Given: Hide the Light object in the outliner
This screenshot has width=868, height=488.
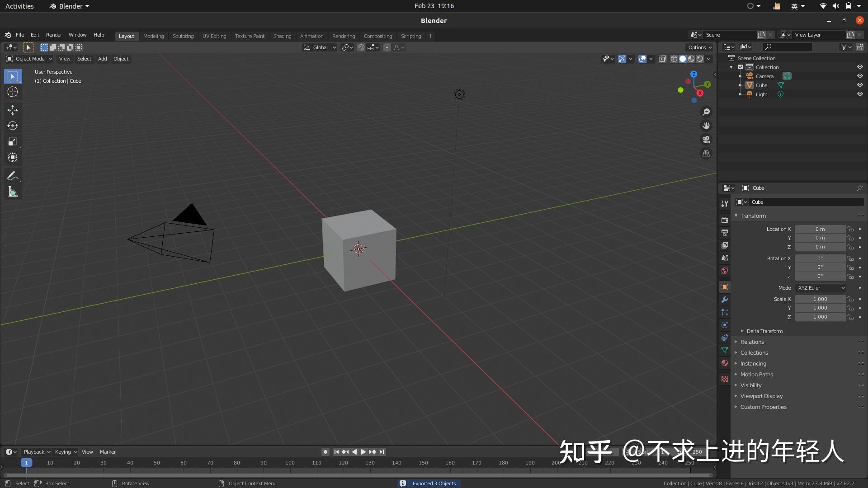Looking at the screenshot, I should coord(859,94).
